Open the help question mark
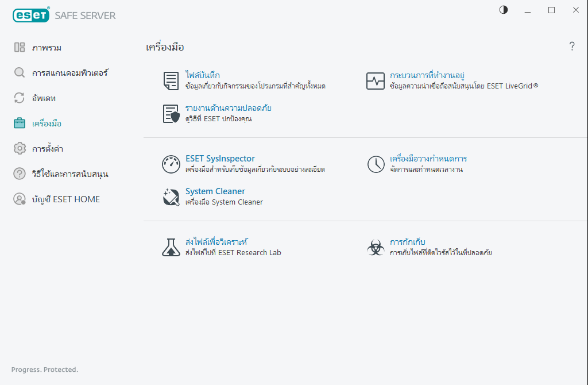The width and height of the screenshot is (588, 385). (572, 47)
